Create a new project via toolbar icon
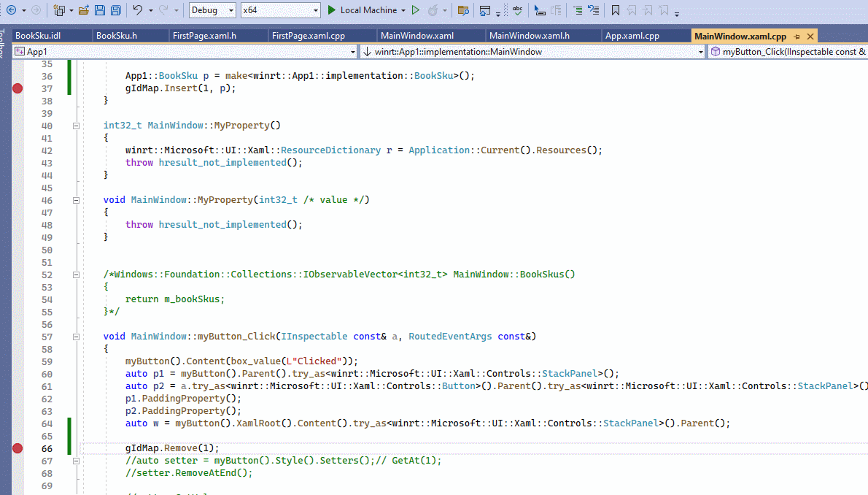The width and height of the screenshot is (868, 495). click(x=58, y=9)
